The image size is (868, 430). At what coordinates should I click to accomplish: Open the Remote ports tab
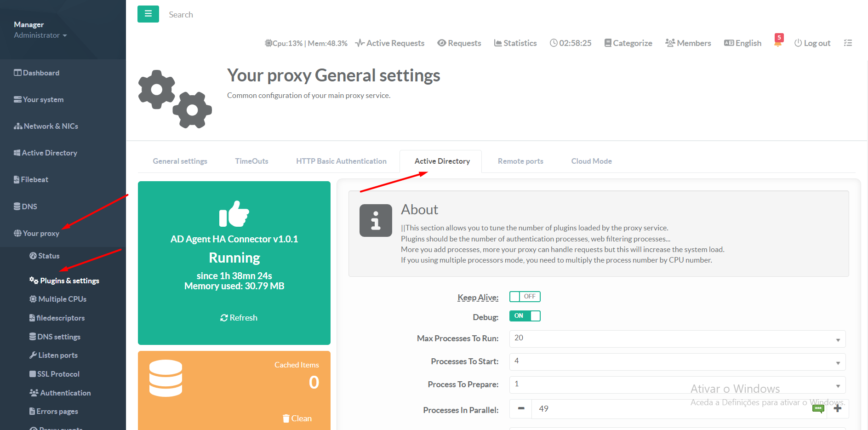[520, 161]
